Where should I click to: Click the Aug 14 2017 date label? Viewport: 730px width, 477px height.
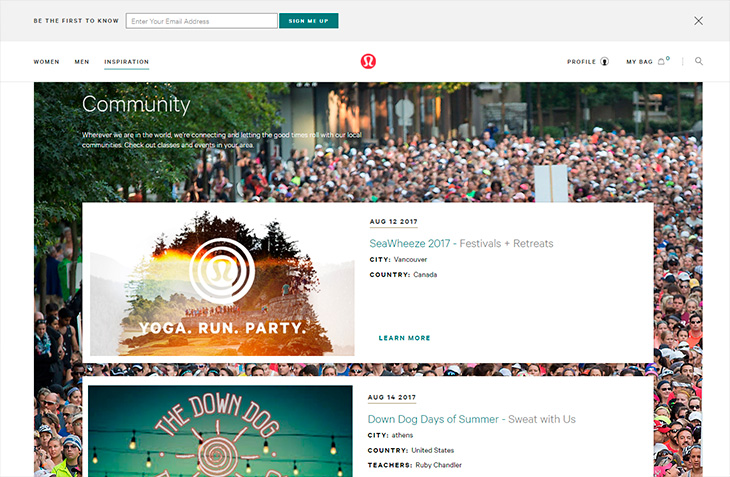coord(392,397)
